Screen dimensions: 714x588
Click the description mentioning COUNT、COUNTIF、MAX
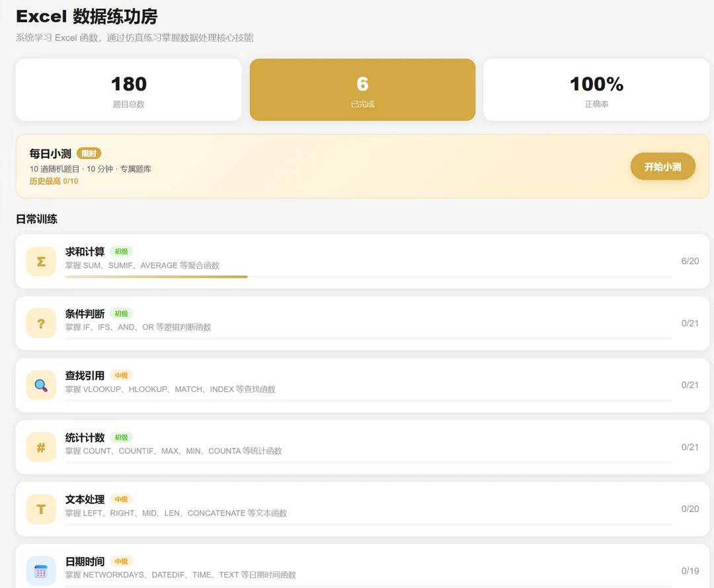point(173,451)
